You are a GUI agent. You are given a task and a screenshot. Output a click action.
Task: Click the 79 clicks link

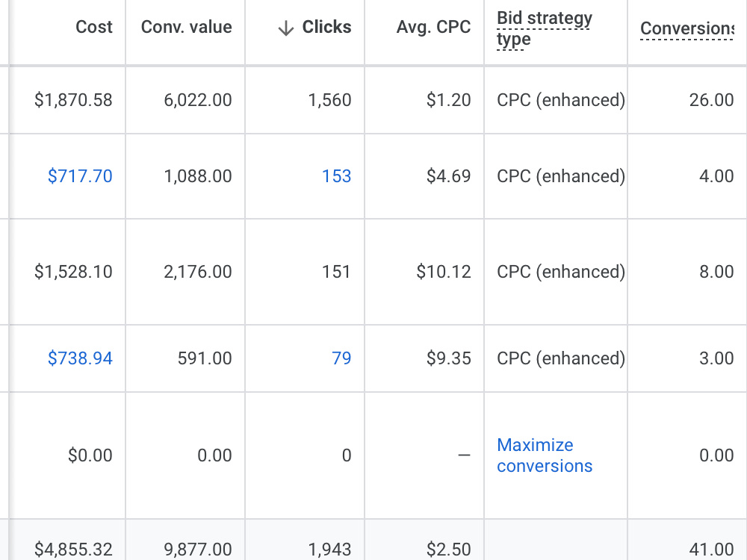[341, 358]
